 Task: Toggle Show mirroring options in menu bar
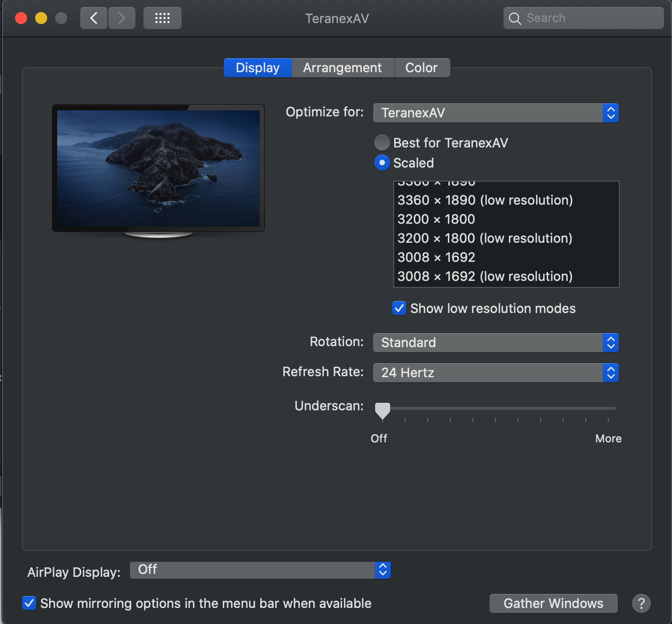pyautogui.click(x=29, y=603)
